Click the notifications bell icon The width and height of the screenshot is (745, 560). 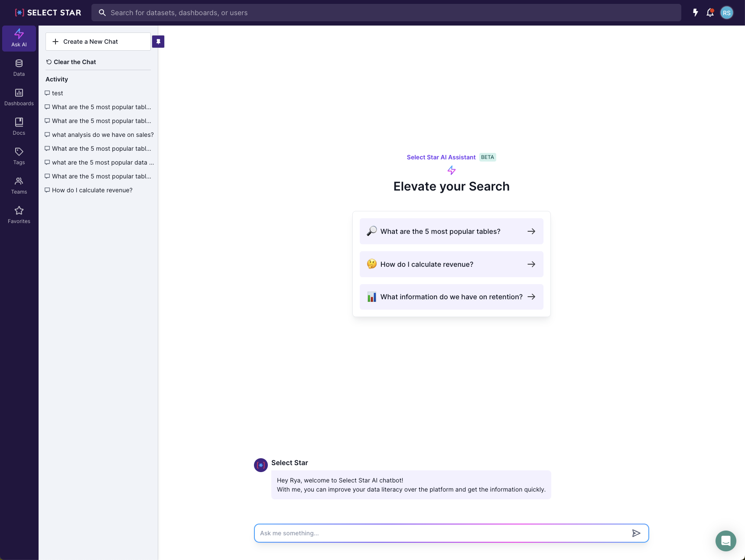(710, 13)
